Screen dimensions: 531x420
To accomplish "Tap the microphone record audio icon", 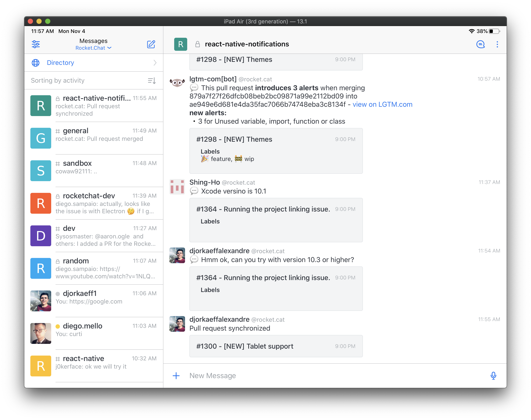I will tap(493, 376).
